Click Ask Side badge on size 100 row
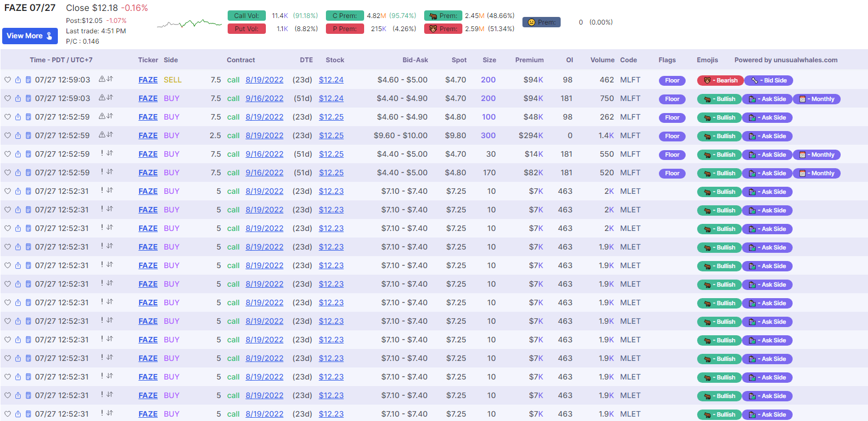The height and width of the screenshot is (421, 868). [x=767, y=117]
